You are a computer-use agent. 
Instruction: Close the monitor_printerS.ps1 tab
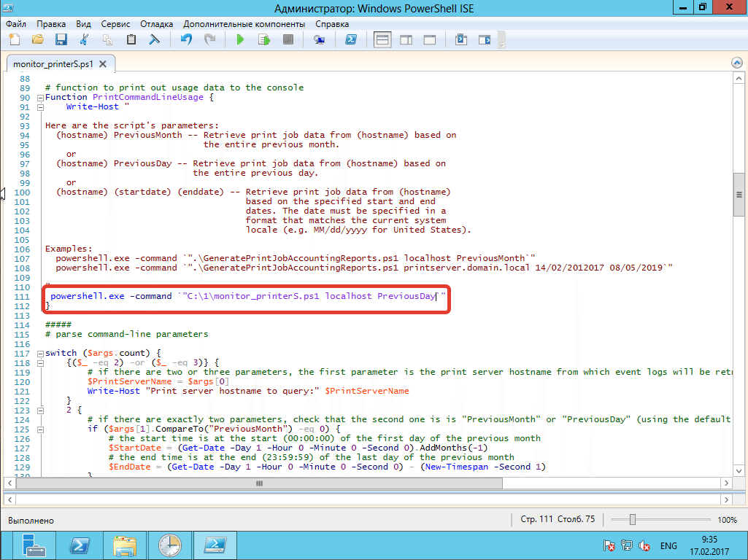pyautogui.click(x=103, y=64)
